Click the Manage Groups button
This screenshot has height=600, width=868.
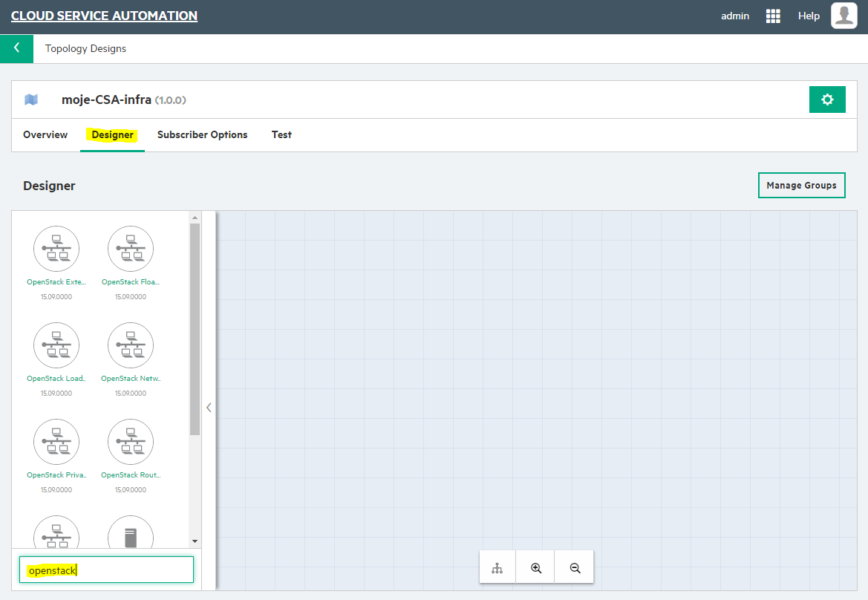[x=802, y=186]
